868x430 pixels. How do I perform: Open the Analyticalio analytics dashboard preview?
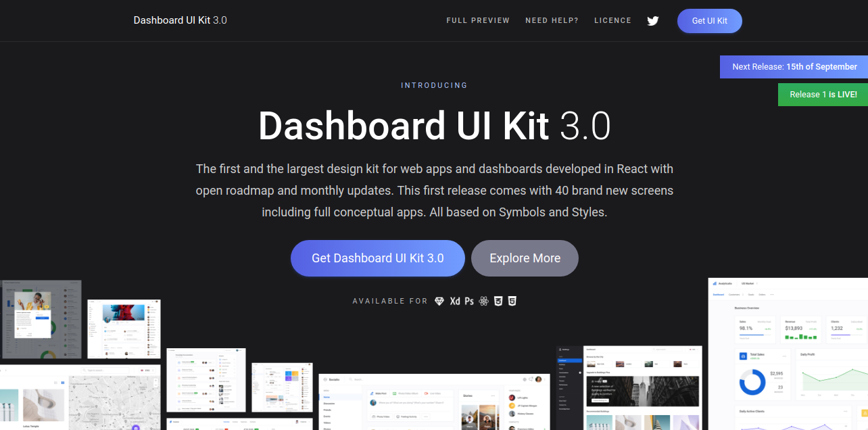point(788,354)
